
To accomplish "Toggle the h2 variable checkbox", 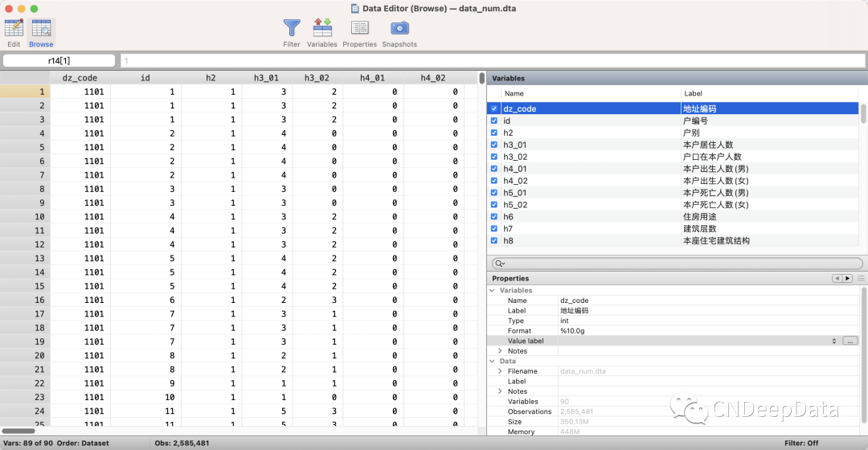I will (x=493, y=133).
